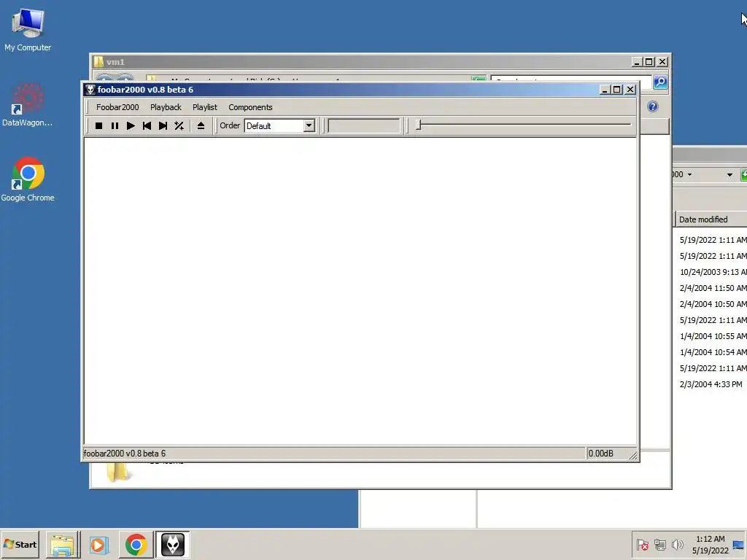
Task: Click the empty playlist area in foobar2000
Action: click(x=360, y=291)
